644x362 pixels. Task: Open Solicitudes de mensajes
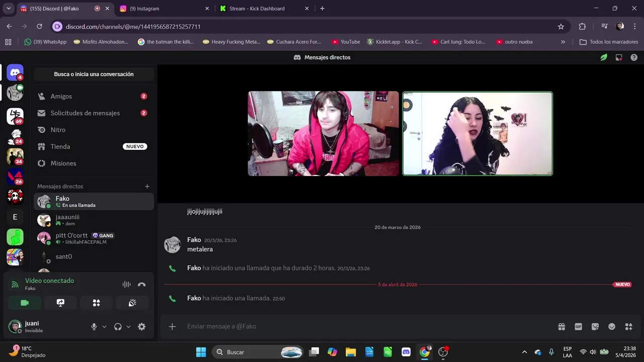click(x=94, y=113)
